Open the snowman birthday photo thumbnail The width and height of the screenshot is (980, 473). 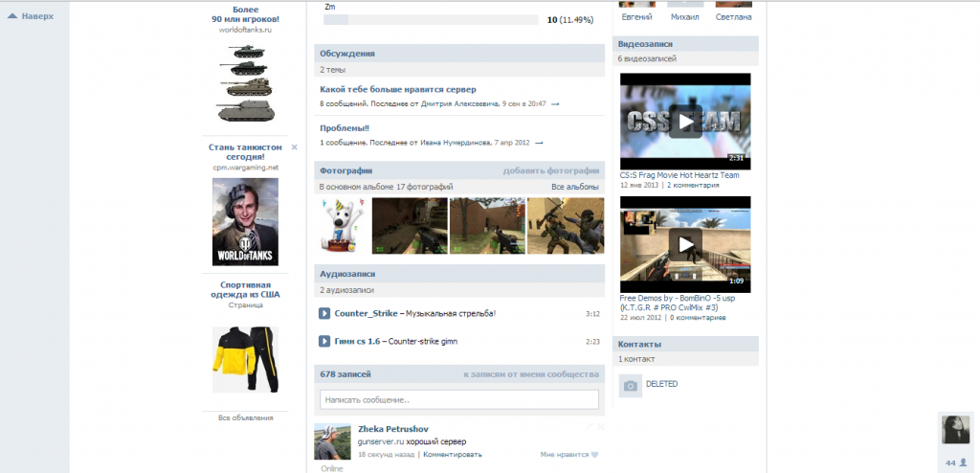click(342, 226)
